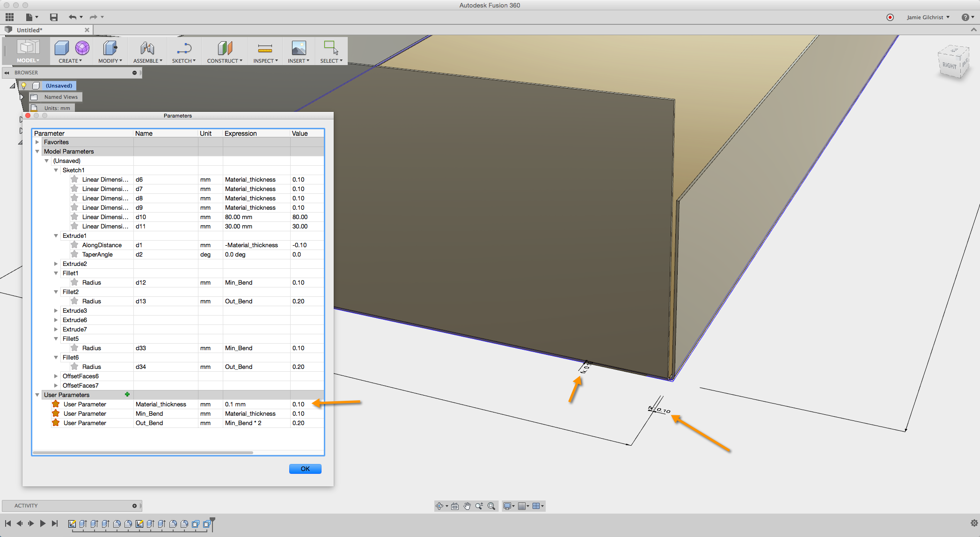Click the ViewCube RIGHT face
This screenshot has width=980, height=537.
(949, 66)
